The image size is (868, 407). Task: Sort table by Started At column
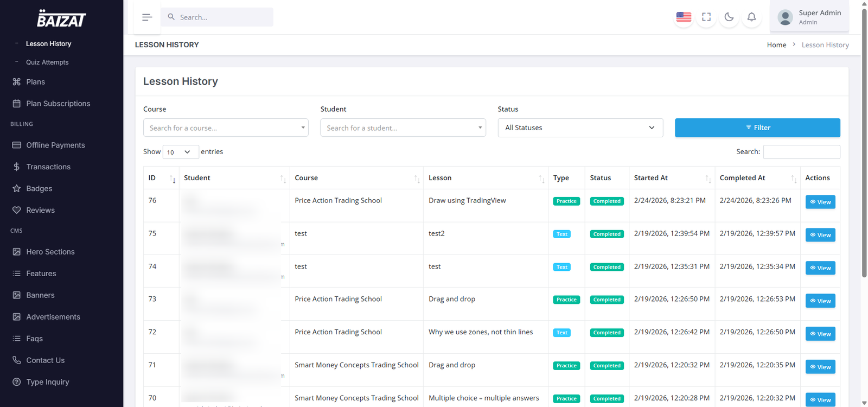tap(672, 178)
